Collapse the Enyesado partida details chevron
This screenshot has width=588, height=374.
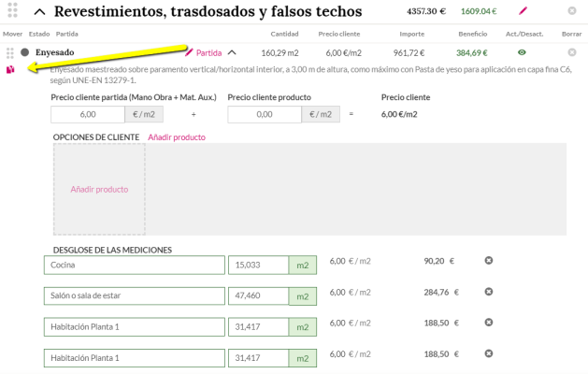pyautogui.click(x=232, y=52)
